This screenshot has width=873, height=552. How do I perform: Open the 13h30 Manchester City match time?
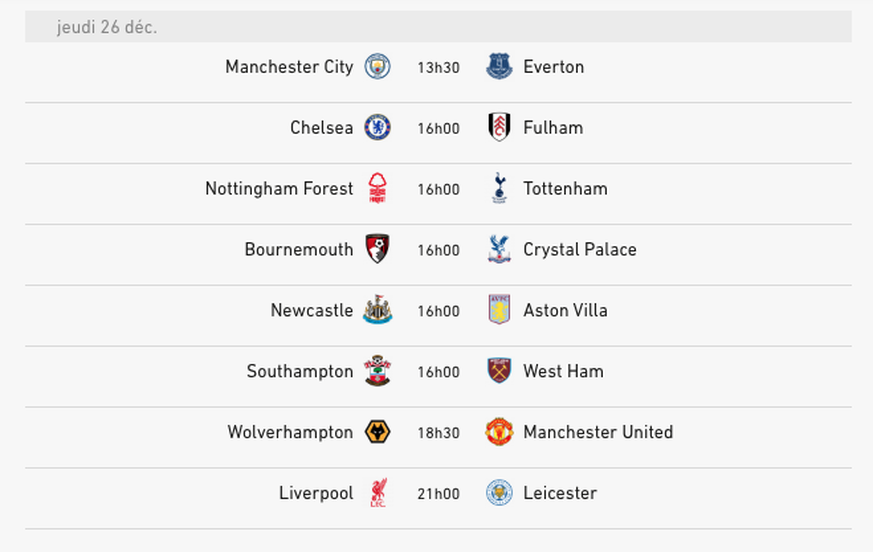(439, 67)
